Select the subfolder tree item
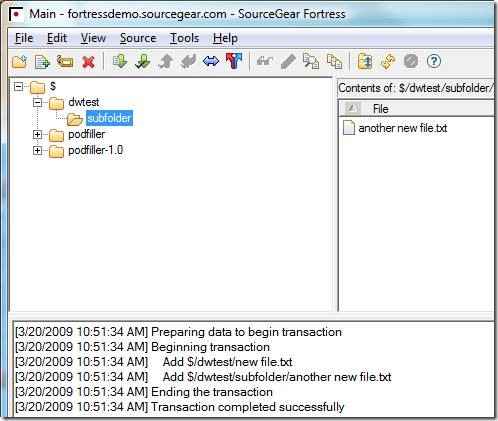The width and height of the screenshot is (498, 421). click(x=109, y=118)
